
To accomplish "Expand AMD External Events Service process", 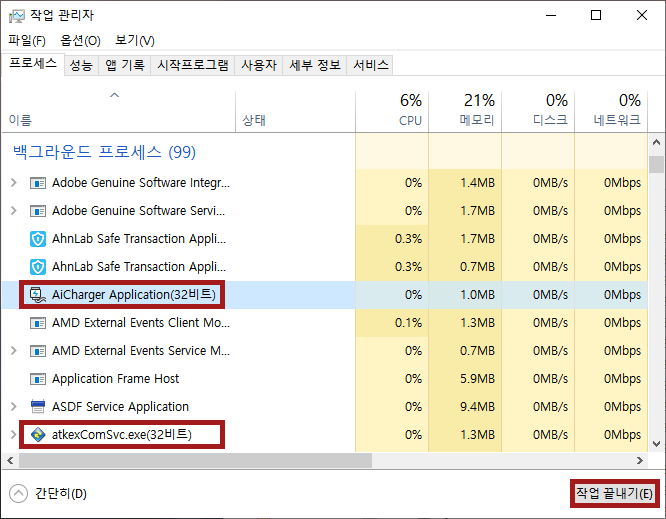I will [14, 351].
